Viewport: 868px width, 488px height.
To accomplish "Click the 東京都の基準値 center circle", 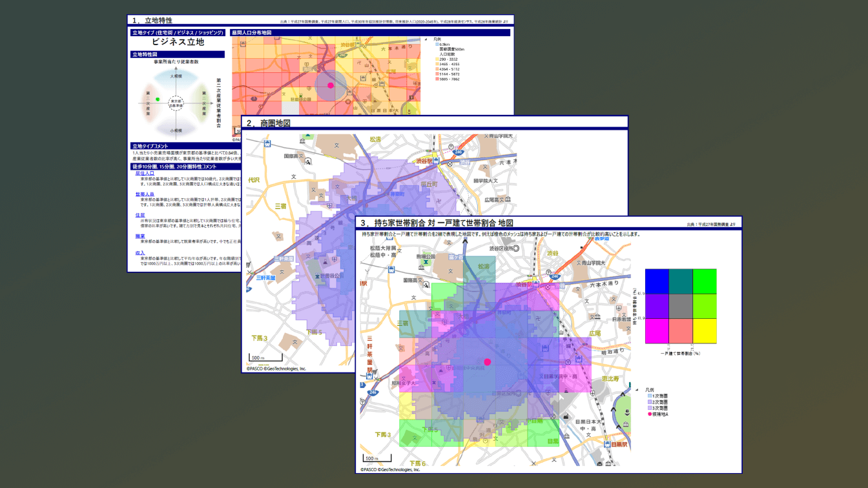I will pos(176,103).
